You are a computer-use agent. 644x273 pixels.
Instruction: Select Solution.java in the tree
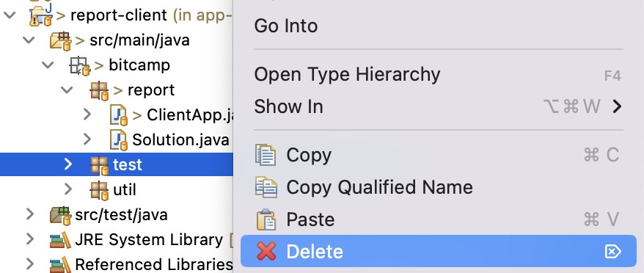click(180, 140)
